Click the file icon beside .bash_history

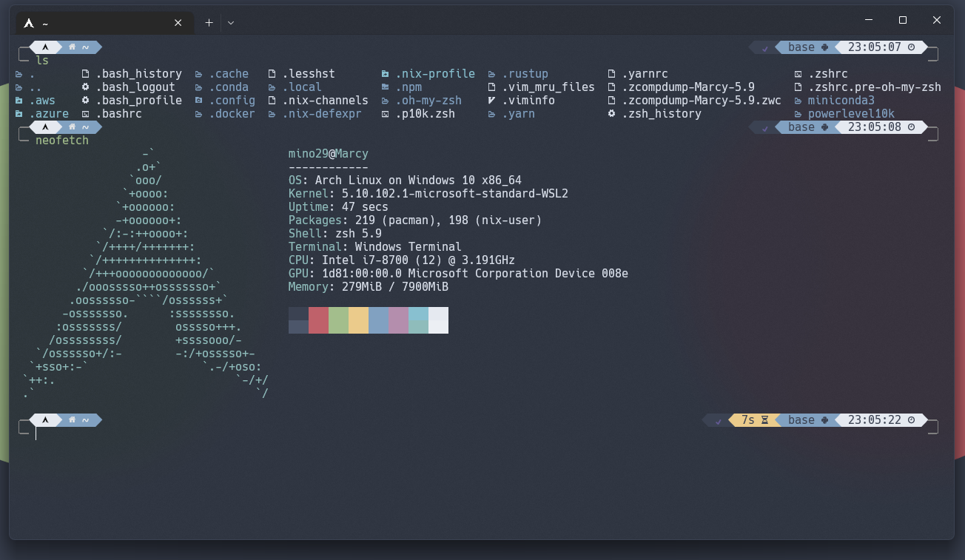86,74
